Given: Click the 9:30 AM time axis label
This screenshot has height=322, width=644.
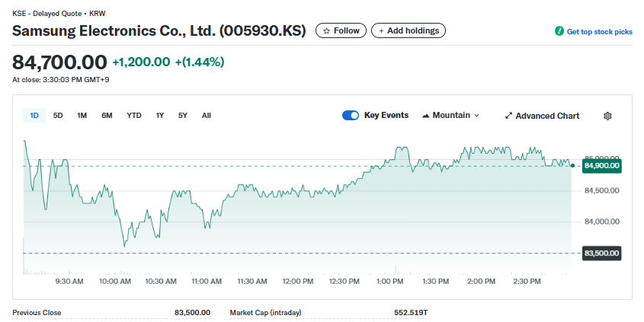Looking at the screenshot, I should [x=69, y=282].
